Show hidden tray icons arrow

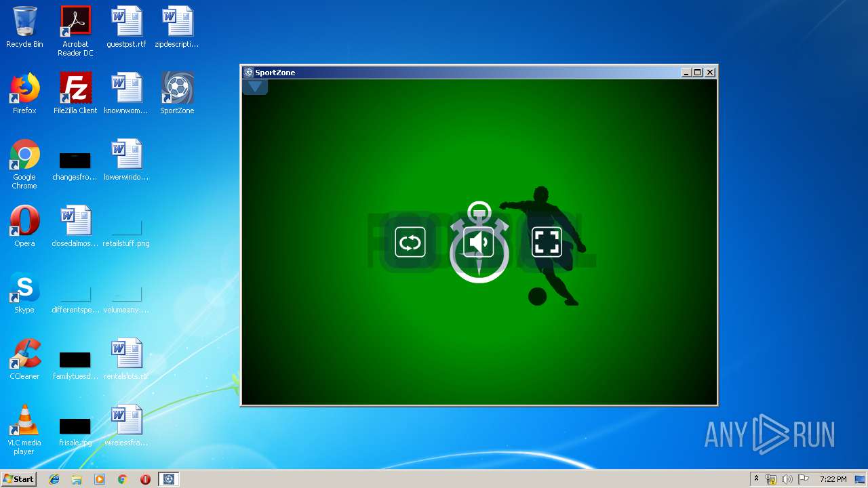756,479
